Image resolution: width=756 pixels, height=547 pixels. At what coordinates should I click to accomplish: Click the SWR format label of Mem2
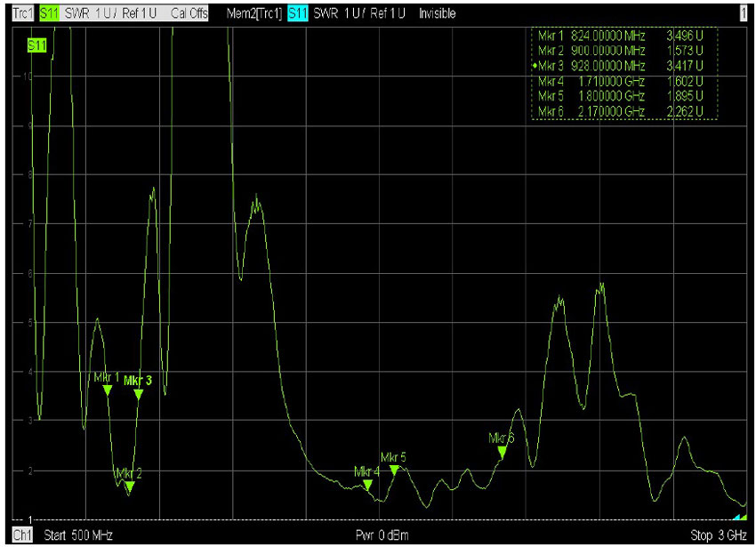(x=326, y=13)
